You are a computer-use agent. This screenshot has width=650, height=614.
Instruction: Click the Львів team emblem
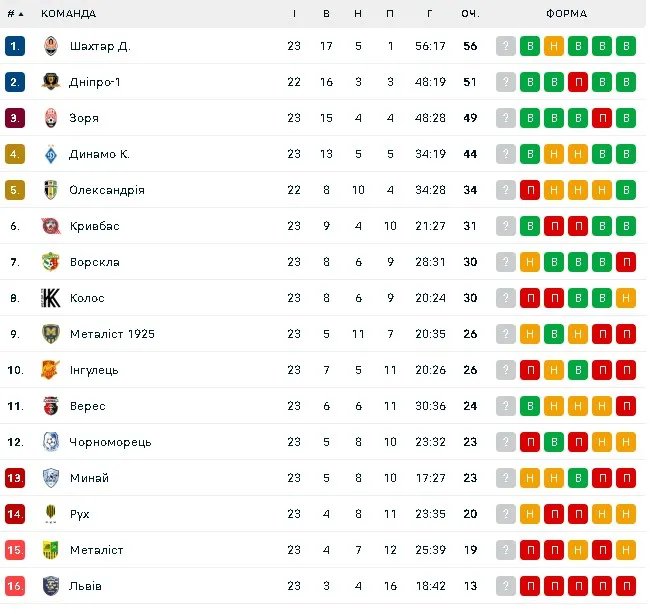(x=51, y=586)
